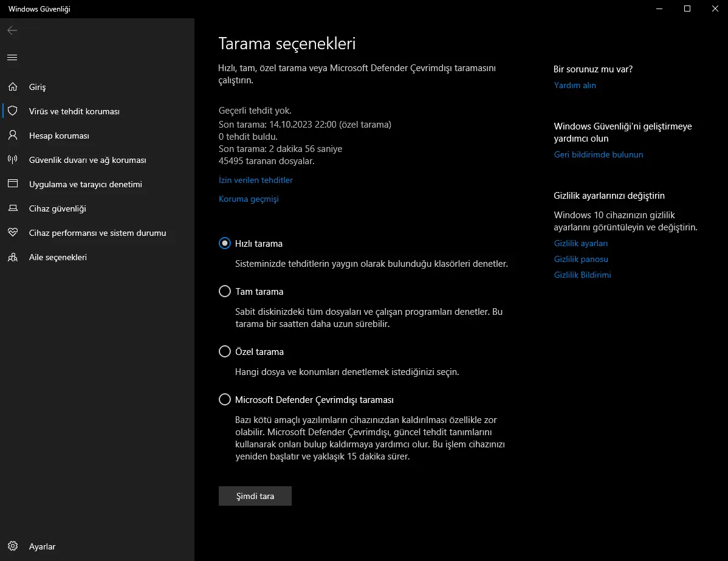Click the Yardım alın link

tap(575, 85)
